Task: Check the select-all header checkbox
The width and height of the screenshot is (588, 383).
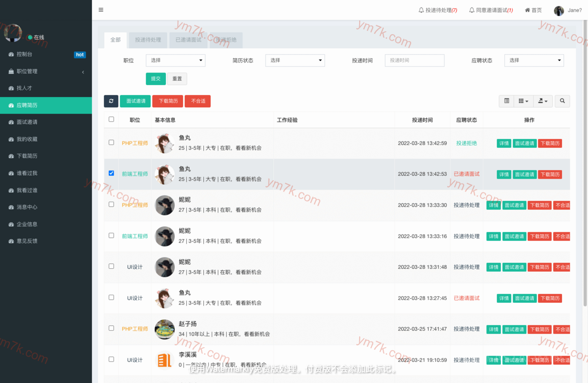Action: 111,120
